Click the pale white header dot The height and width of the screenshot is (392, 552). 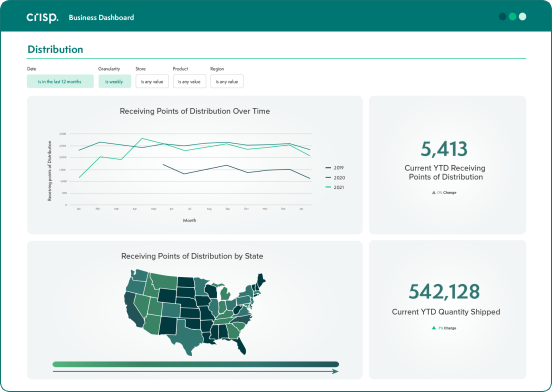[x=522, y=17]
